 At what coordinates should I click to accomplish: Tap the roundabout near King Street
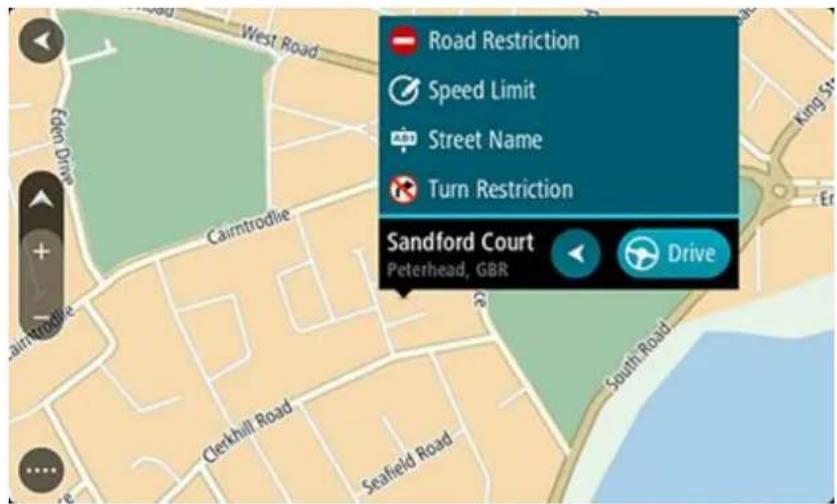[779, 191]
